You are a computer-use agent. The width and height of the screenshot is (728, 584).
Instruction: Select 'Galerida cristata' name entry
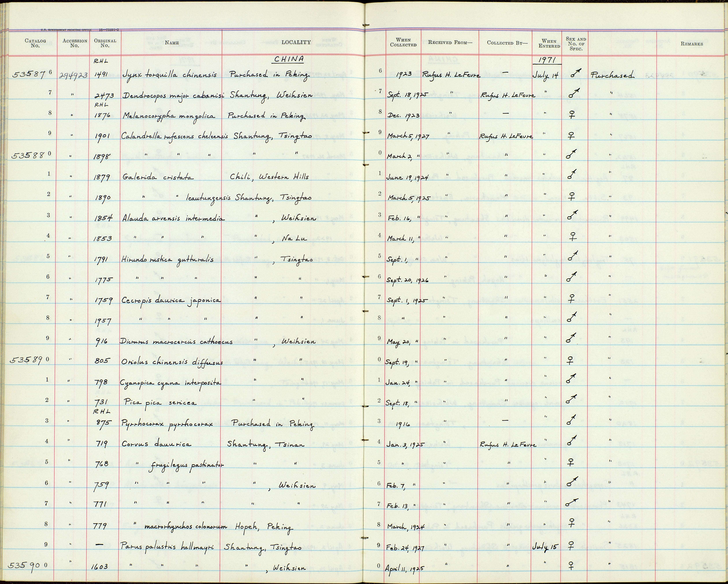click(x=158, y=177)
